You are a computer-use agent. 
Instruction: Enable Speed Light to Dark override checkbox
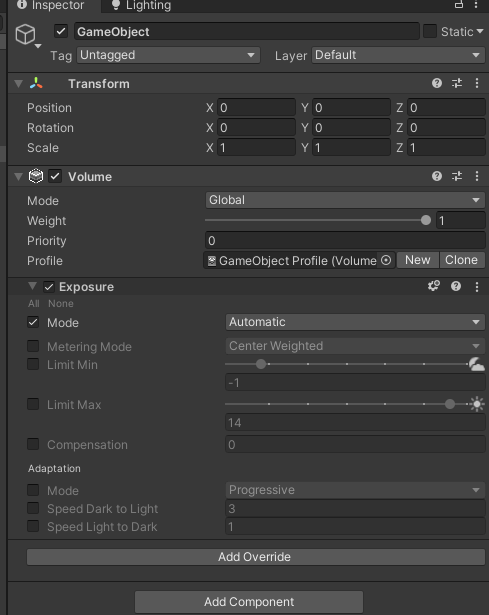point(33,526)
